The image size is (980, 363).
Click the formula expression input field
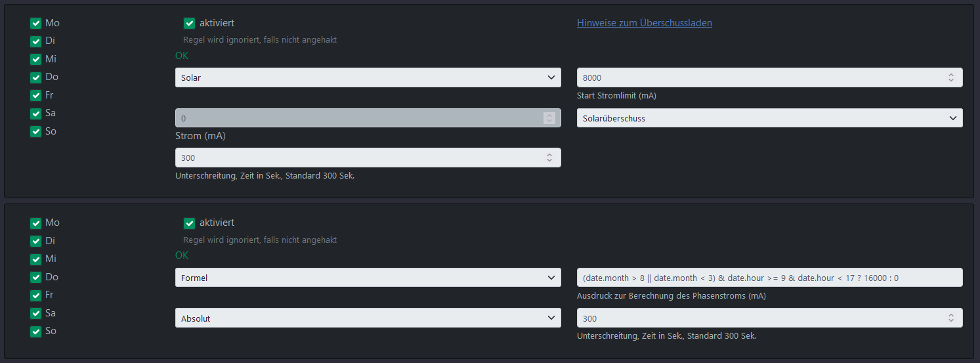(769, 278)
